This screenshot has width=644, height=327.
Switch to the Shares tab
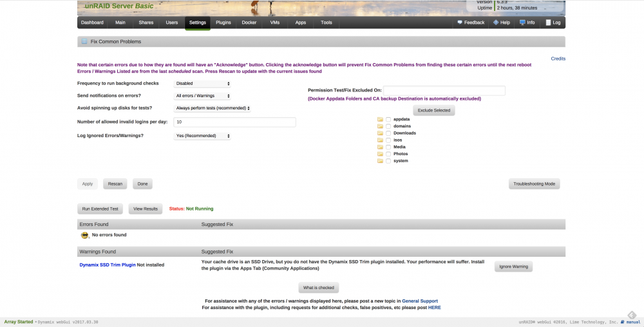click(146, 23)
